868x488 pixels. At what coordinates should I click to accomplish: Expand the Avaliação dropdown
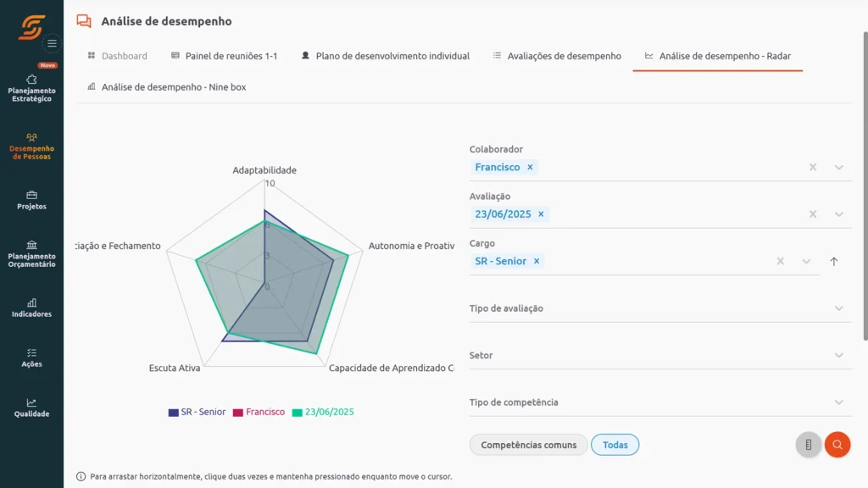[838, 214]
